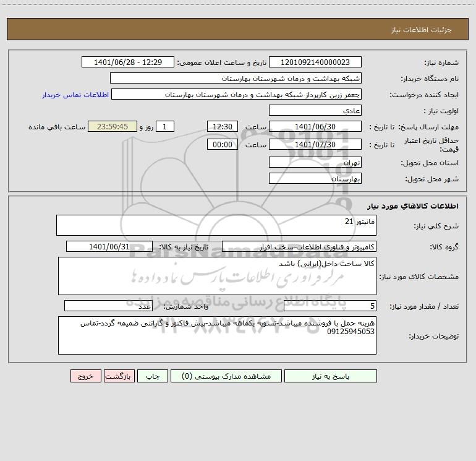The image size is (476, 461).
Task: Click the توضیحات خریدار label
Action: 434,336
